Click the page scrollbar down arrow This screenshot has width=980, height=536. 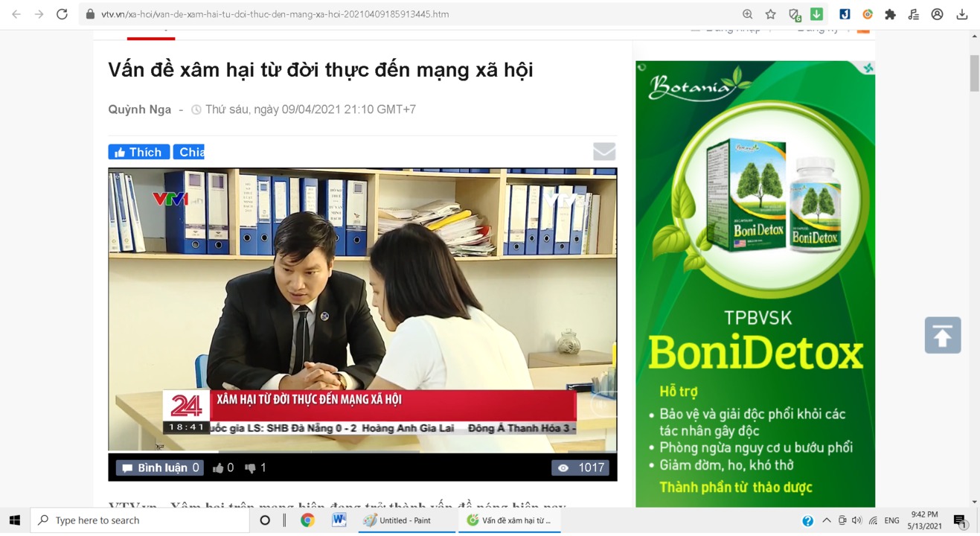(x=974, y=502)
